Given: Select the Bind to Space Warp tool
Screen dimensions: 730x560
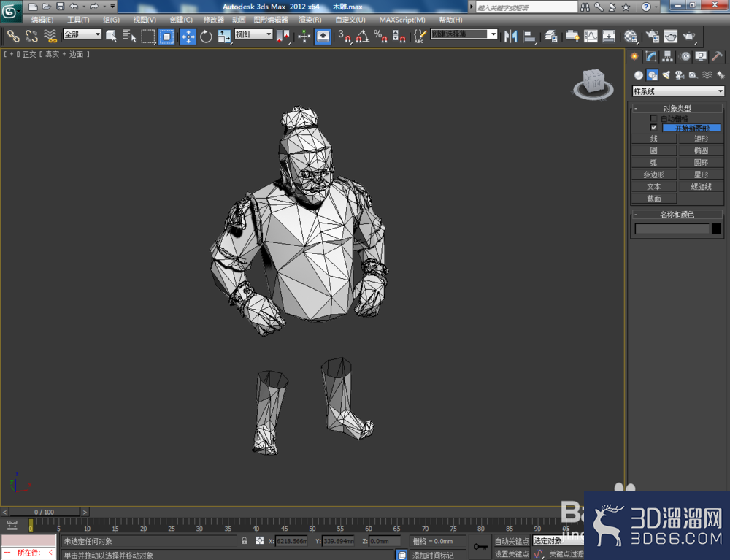Looking at the screenshot, I should [x=50, y=36].
